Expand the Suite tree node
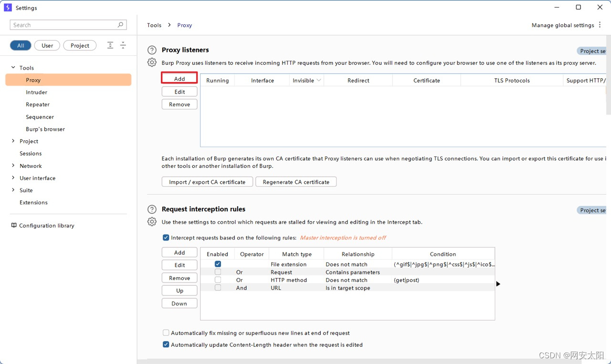The width and height of the screenshot is (611, 364). click(x=13, y=190)
